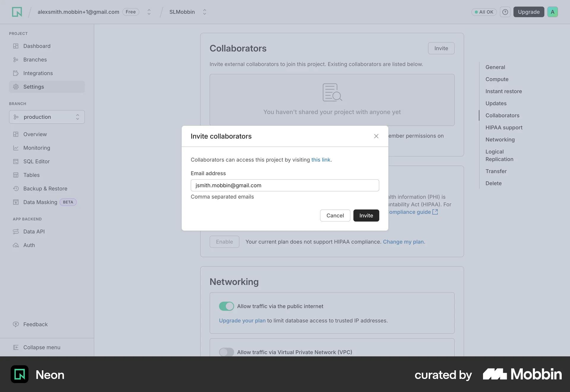Click the Integrations puzzle icon
Image resolution: width=570 pixels, height=392 pixels.
[x=16, y=73]
